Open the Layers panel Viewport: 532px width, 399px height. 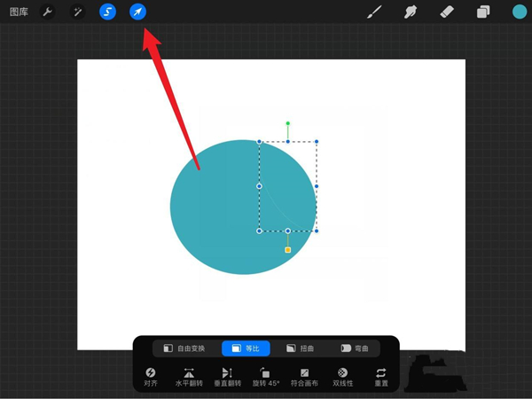tap(483, 12)
